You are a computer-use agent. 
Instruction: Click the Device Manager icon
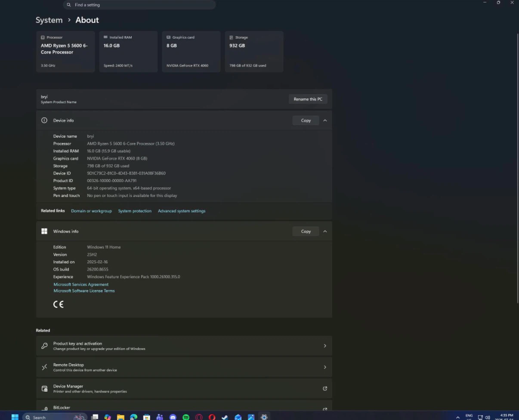tap(44, 389)
